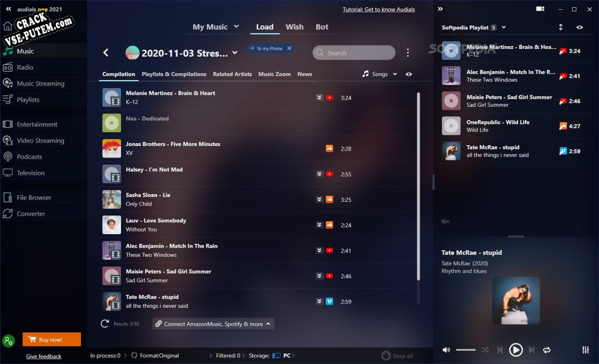Image resolution: width=599 pixels, height=364 pixels.
Task: Skip to the previous track
Action: pyautogui.click(x=500, y=350)
